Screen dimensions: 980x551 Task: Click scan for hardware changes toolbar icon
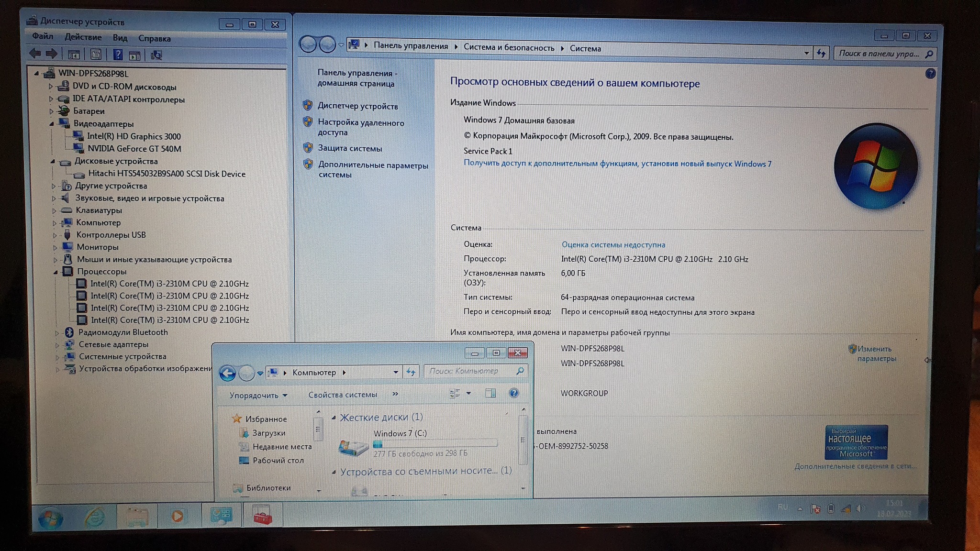(156, 55)
